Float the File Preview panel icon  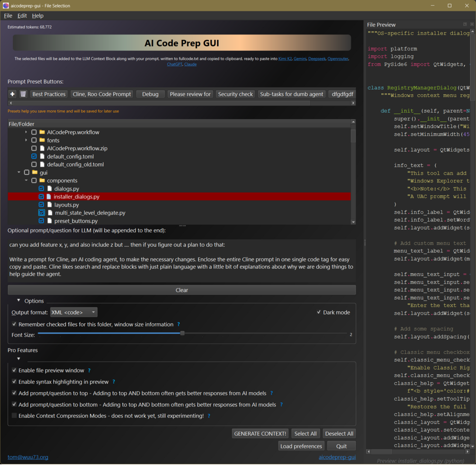coord(465,24)
